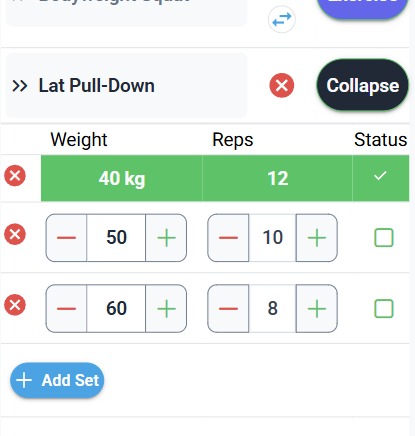Collapse the Lat Pull-Down section
Image resolution: width=415 pixels, height=436 pixels.
pos(363,85)
